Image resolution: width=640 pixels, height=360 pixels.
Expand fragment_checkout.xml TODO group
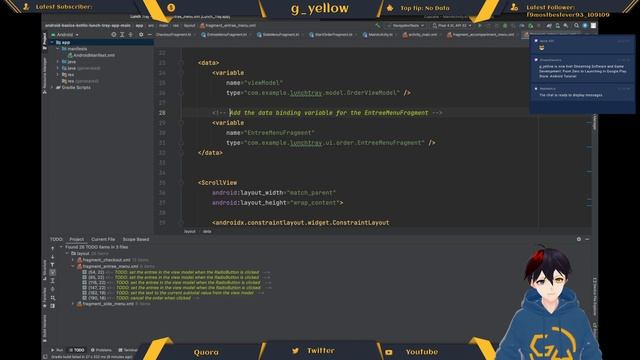[73, 260]
